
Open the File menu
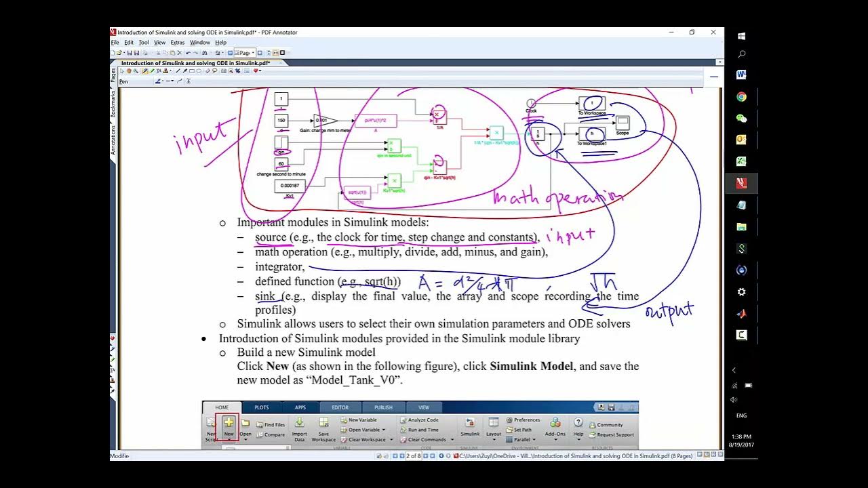(115, 43)
